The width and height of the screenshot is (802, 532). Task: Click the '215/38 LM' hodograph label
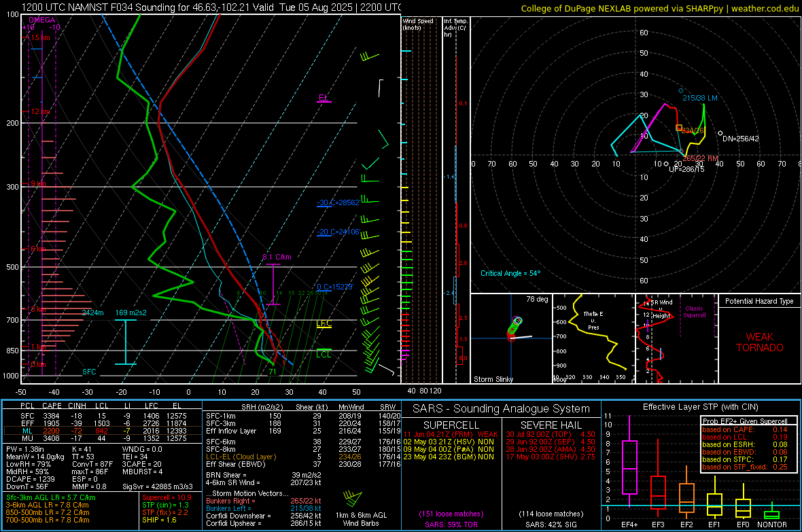coord(699,98)
